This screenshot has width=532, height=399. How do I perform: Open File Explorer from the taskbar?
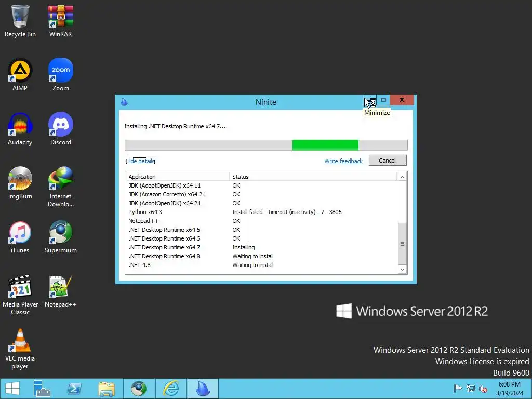point(107,389)
